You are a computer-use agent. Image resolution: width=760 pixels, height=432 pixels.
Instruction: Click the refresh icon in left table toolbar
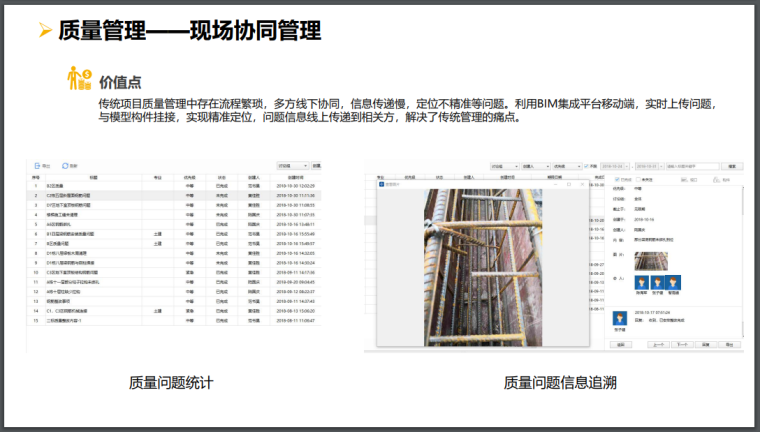[66, 165]
